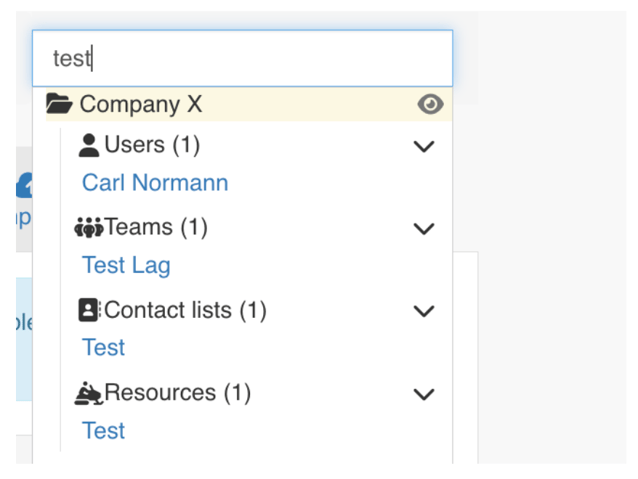Click the group icon beside Teams

[89, 228]
